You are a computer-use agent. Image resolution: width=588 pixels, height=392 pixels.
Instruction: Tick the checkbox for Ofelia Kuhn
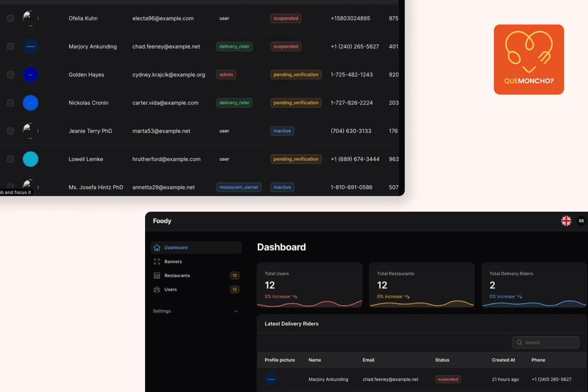(x=10, y=18)
